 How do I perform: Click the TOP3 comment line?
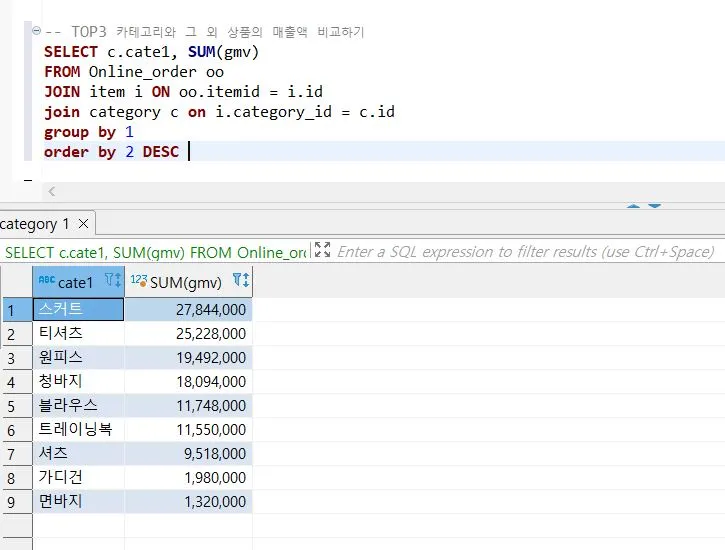pyautogui.click(x=205, y=31)
